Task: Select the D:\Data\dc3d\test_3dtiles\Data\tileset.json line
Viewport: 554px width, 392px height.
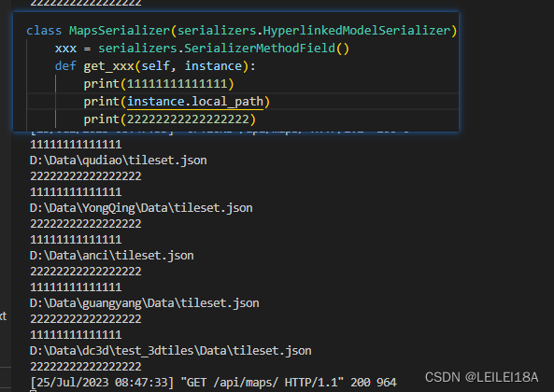Action: 171,351
